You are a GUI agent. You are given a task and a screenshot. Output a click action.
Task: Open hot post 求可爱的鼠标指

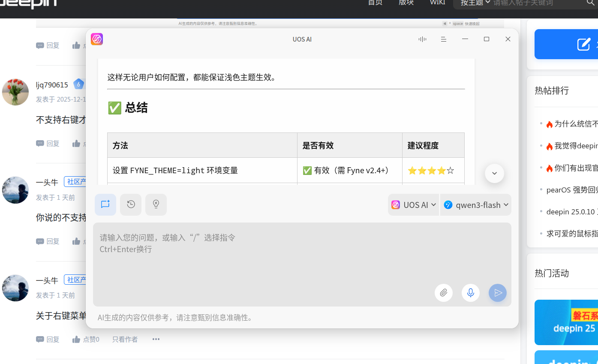[572, 234]
